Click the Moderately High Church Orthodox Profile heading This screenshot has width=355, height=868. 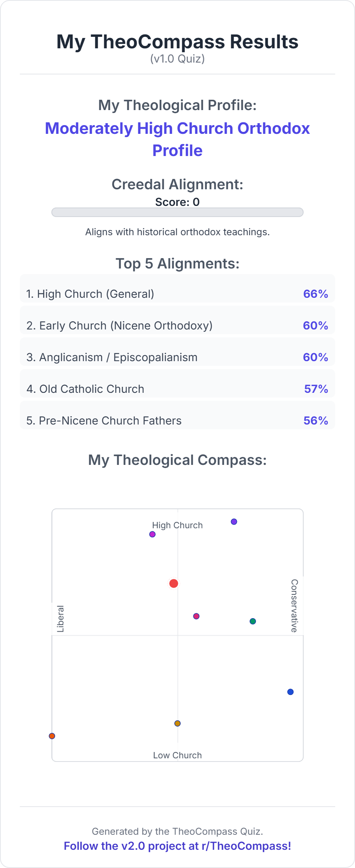click(177, 139)
